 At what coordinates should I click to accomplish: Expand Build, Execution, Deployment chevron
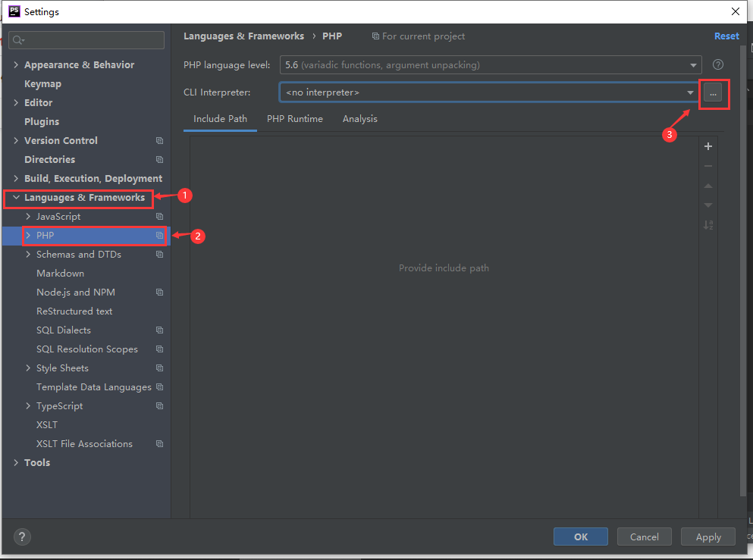pyautogui.click(x=16, y=179)
